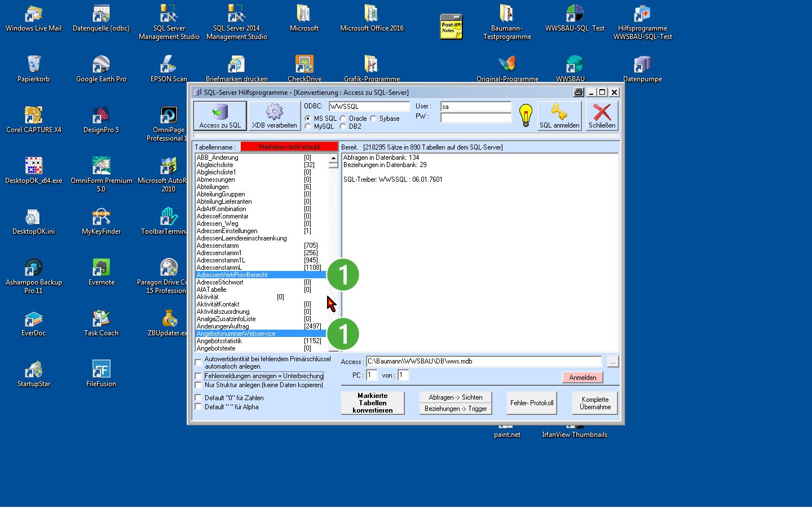
Task: Open Datenquelle (odbc) desktop shortcut
Action: [101, 18]
